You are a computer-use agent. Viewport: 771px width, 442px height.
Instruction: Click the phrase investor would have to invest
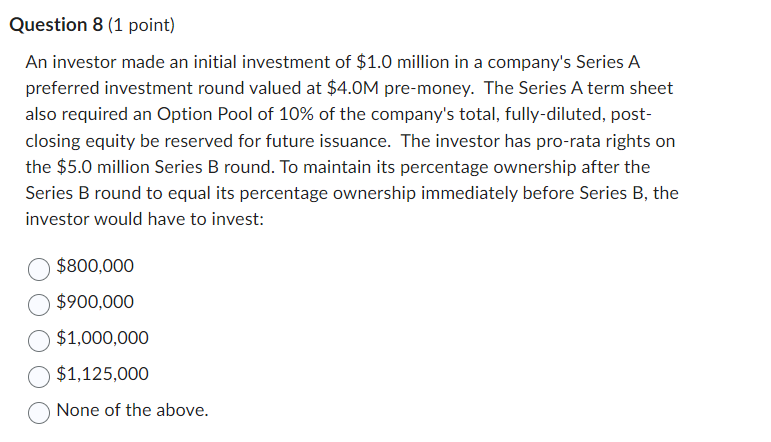point(145,218)
